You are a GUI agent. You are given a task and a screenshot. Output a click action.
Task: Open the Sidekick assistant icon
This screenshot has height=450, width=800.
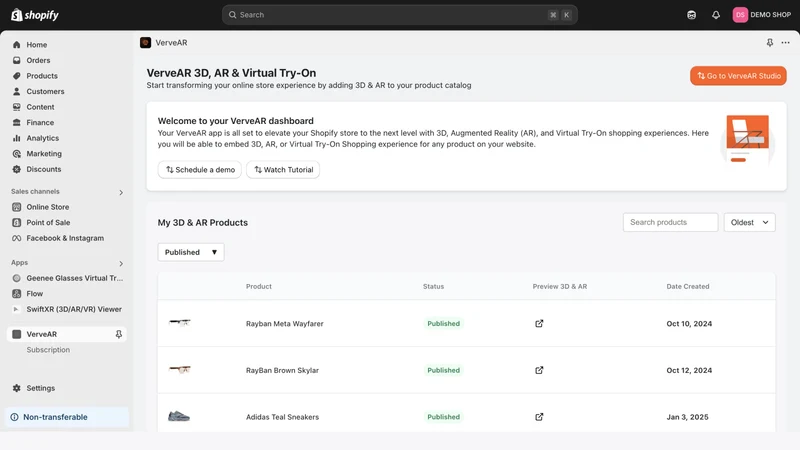pyautogui.click(x=691, y=15)
